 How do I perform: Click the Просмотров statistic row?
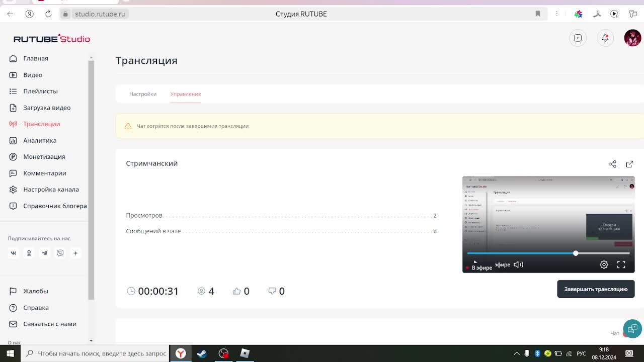coord(281,215)
